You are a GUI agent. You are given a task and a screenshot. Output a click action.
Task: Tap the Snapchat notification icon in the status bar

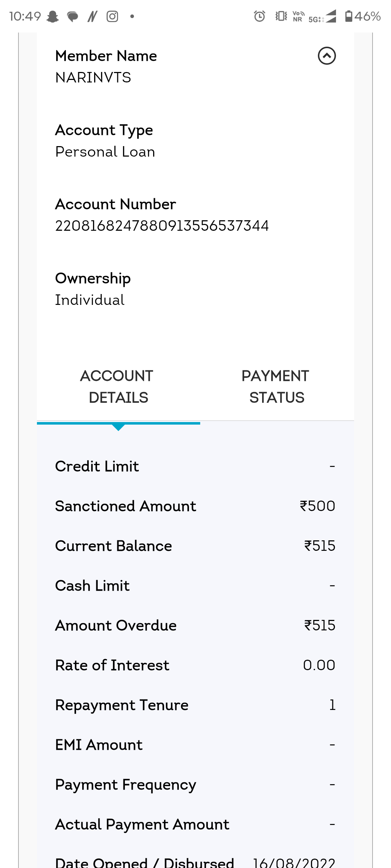(x=53, y=17)
